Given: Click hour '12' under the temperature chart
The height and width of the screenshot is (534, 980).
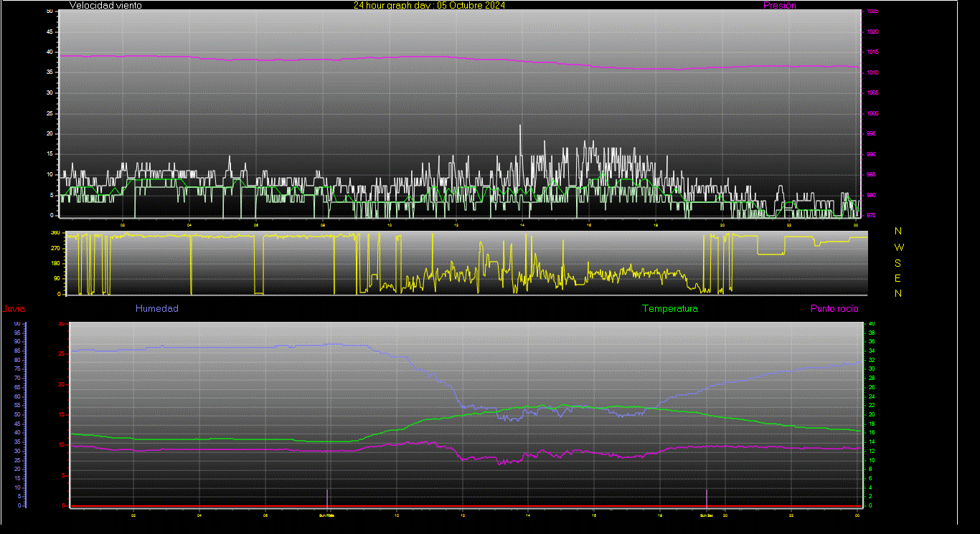Looking at the screenshot, I should coord(462,515).
